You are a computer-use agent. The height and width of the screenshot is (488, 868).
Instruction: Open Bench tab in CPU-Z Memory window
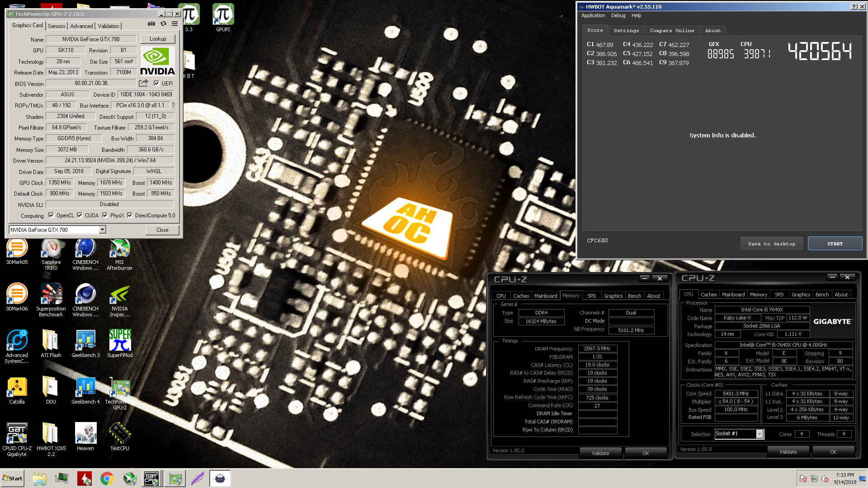[634, 296]
